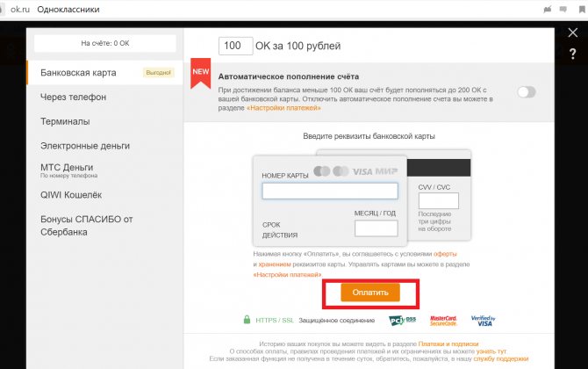Focus the МЕСЯЦ / ГОД expiry field
Screen dimensions: 588x369
(376, 228)
